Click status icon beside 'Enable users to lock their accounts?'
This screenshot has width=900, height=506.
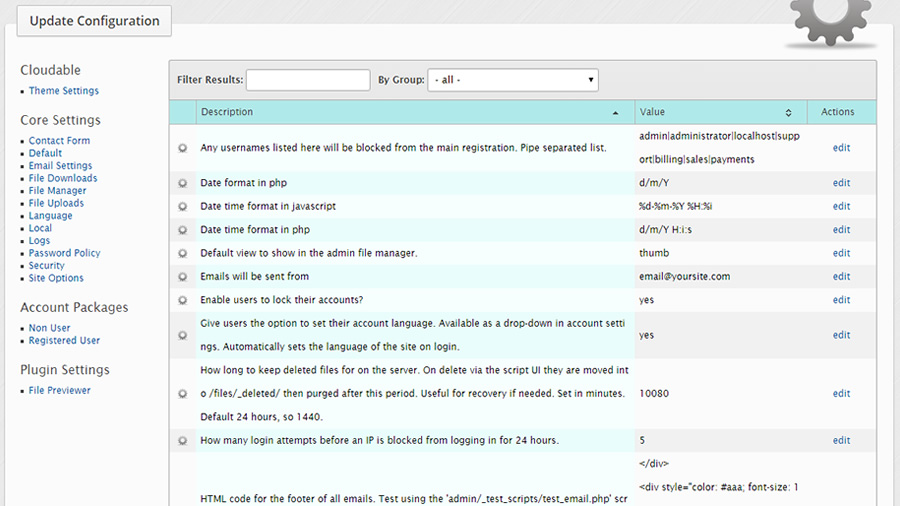[183, 300]
